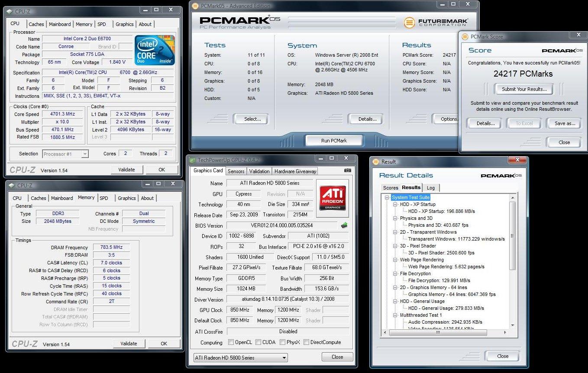Open Caches tab in the CPU-Z CPU window

pyautogui.click(x=36, y=24)
